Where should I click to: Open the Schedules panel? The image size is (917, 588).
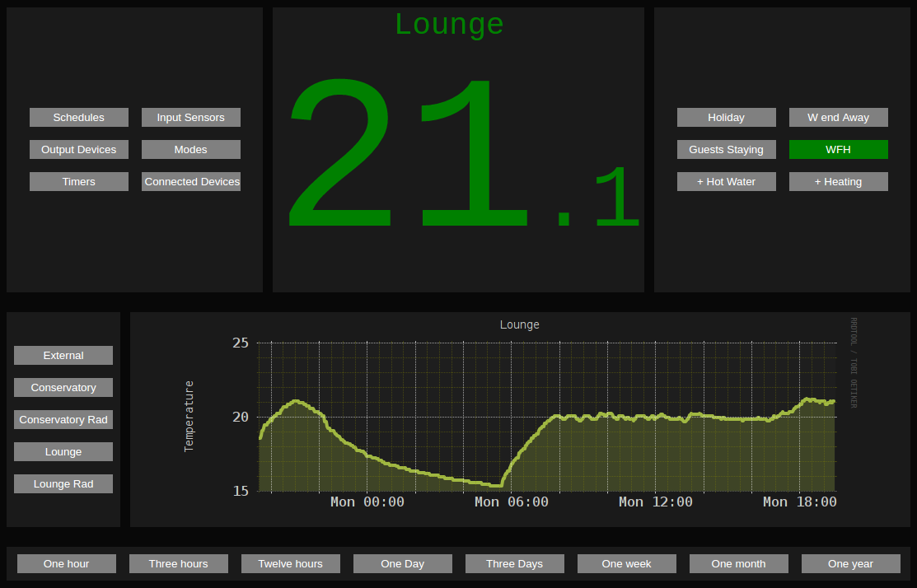coord(78,117)
